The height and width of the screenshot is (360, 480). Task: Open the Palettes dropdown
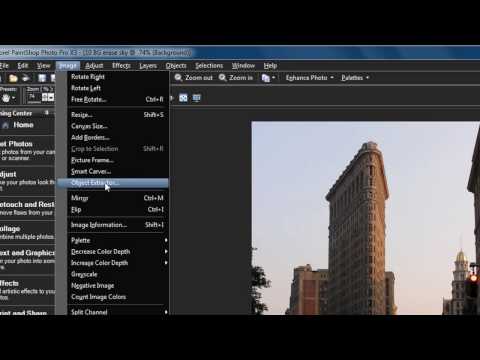(355, 78)
